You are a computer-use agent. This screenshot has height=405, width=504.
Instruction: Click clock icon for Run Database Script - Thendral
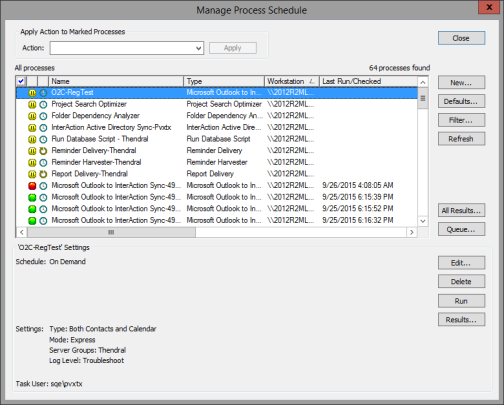pos(43,139)
